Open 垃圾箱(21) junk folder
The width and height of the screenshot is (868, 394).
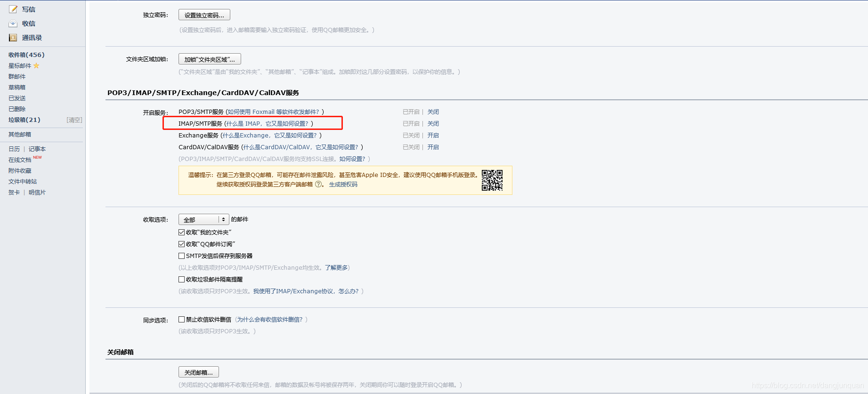pos(24,120)
